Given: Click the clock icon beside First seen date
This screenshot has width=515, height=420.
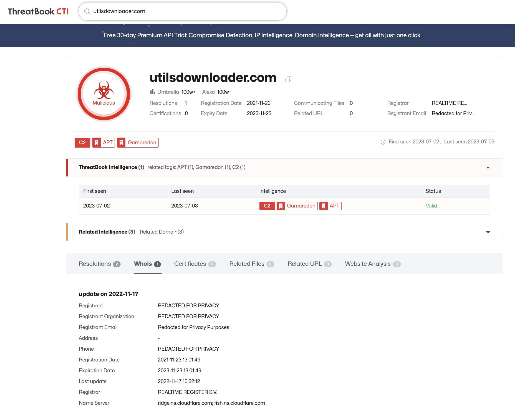Looking at the screenshot, I should click(x=383, y=142).
